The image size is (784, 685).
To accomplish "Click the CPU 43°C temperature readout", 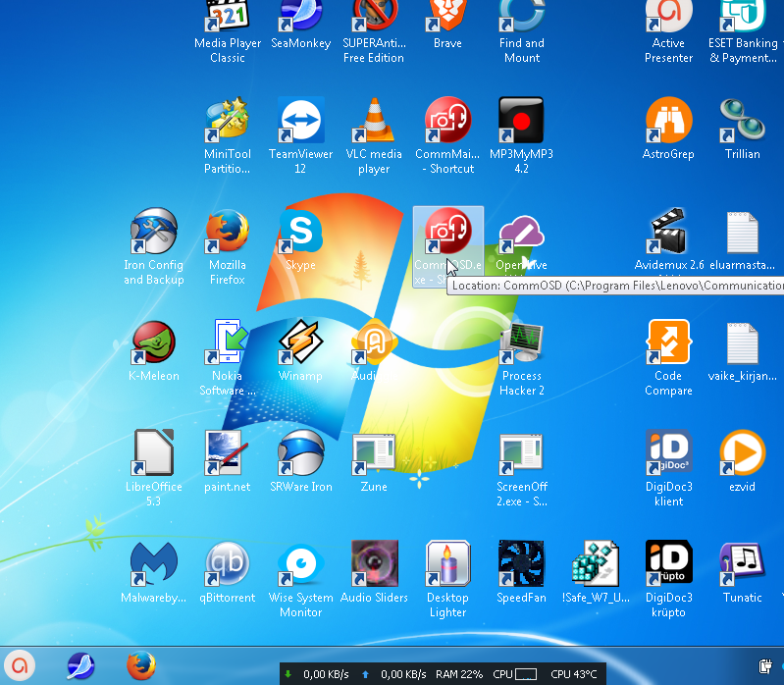I will click(573, 674).
